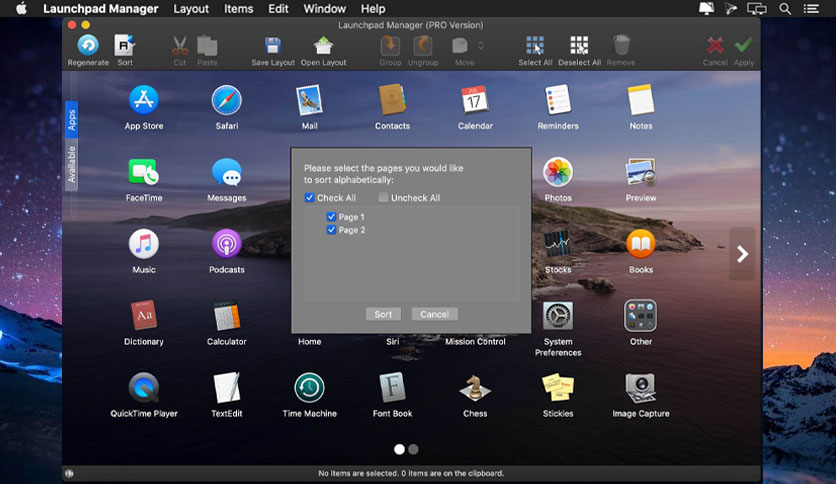Select the App Store icon
This screenshot has height=484, width=836.
click(143, 100)
